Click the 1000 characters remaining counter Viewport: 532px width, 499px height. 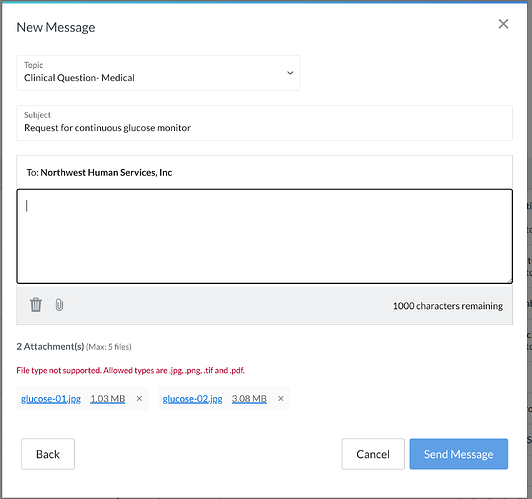click(448, 306)
